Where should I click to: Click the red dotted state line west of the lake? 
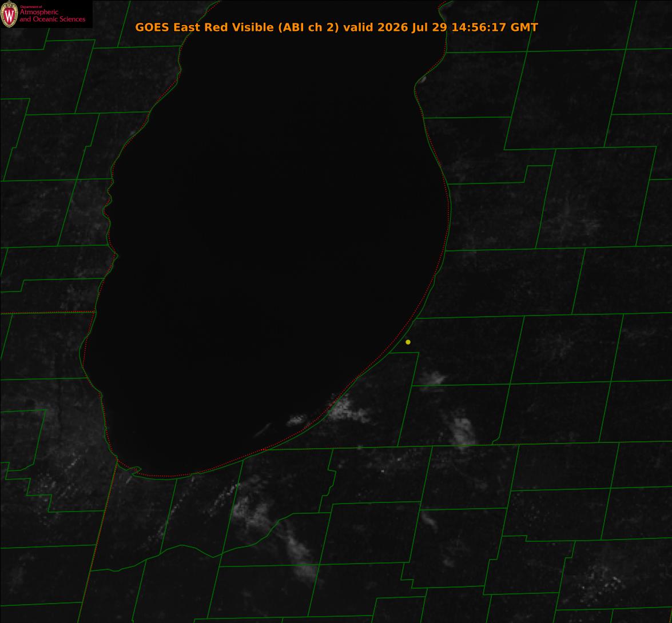(x=47, y=313)
